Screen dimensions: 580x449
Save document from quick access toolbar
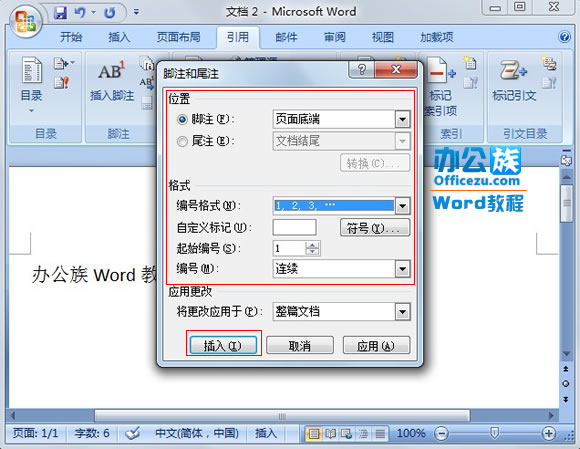point(61,13)
